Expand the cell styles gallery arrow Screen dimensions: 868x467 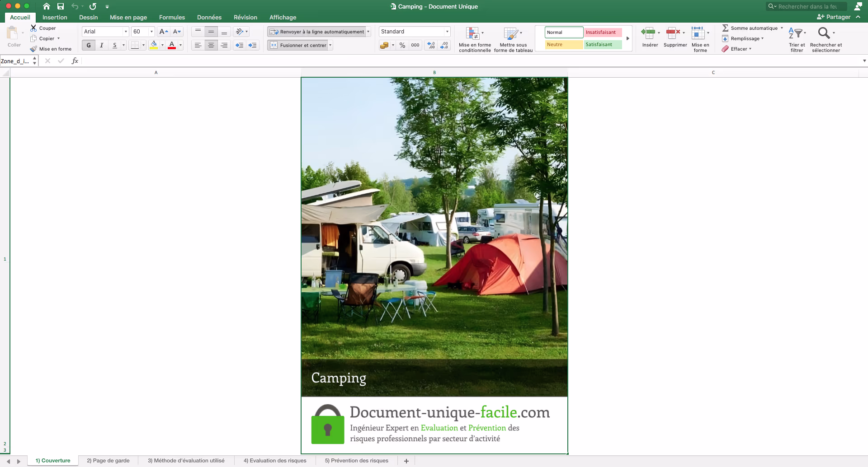[x=628, y=38]
